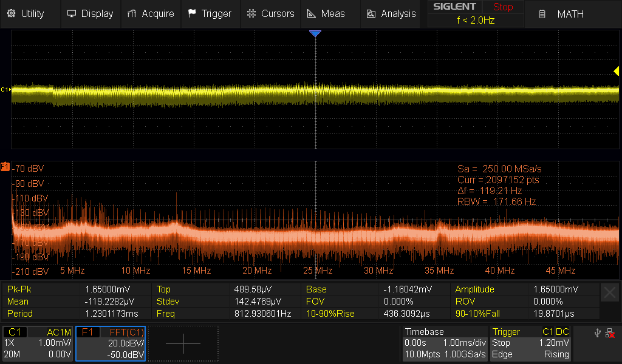This screenshot has height=364, width=622.
Task: Click the SIGLENT Stop status button
Action: pos(475,13)
